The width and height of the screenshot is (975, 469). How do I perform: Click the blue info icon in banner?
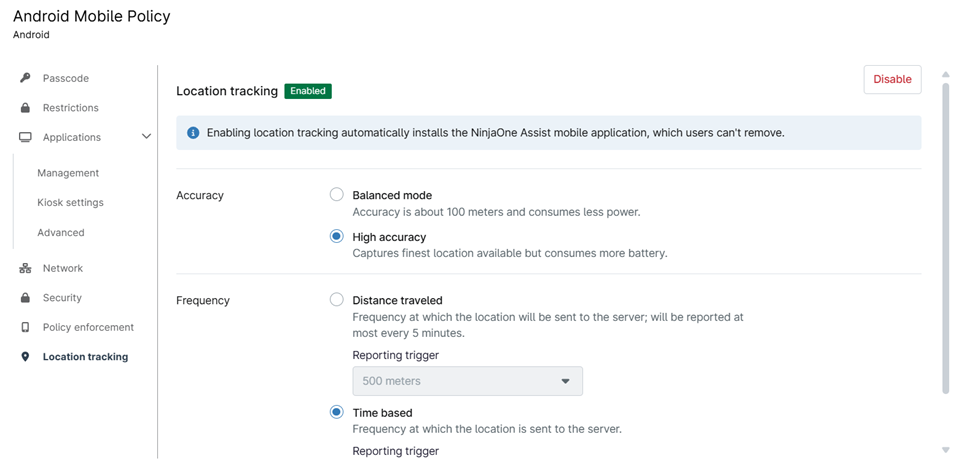coord(193,133)
